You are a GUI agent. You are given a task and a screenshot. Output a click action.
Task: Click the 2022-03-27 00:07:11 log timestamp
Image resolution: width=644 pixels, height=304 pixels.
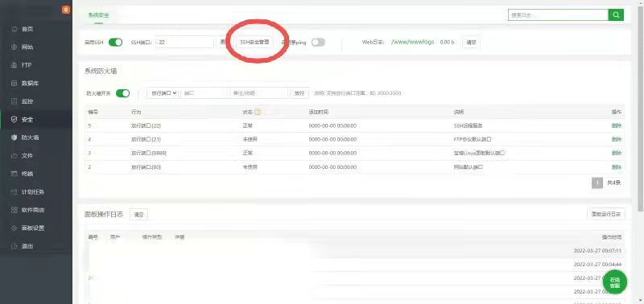click(x=597, y=251)
